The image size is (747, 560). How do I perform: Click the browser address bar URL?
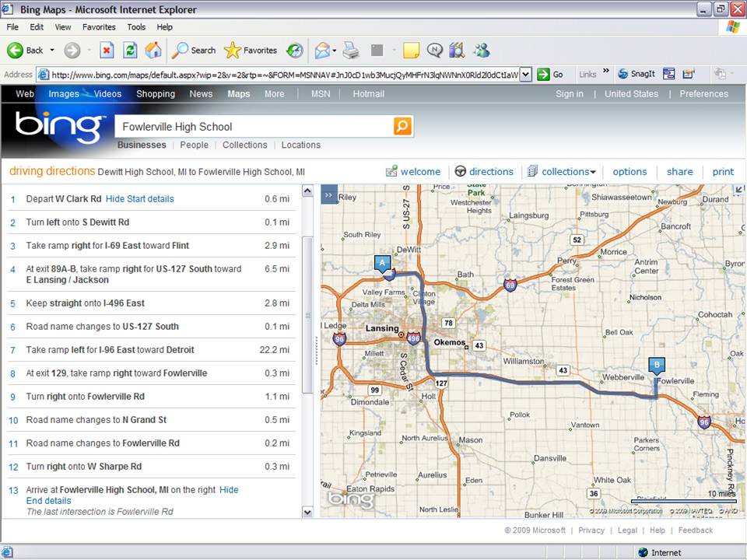point(285,75)
